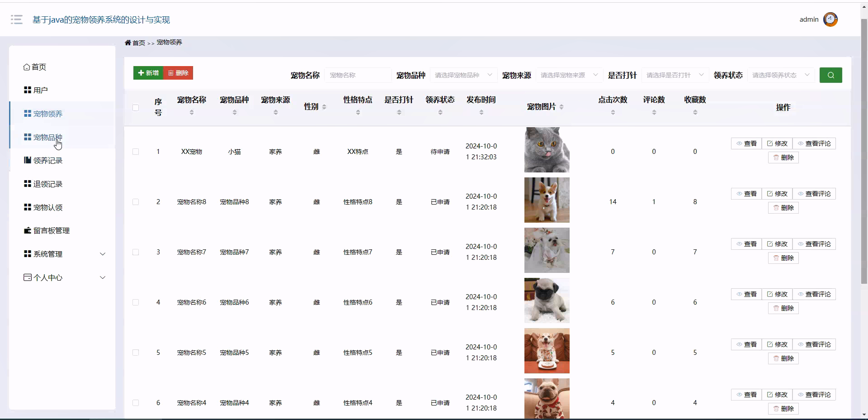
Task: Click 修改 edit button for 宠物名称8 row
Action: [x=777, y=194]
